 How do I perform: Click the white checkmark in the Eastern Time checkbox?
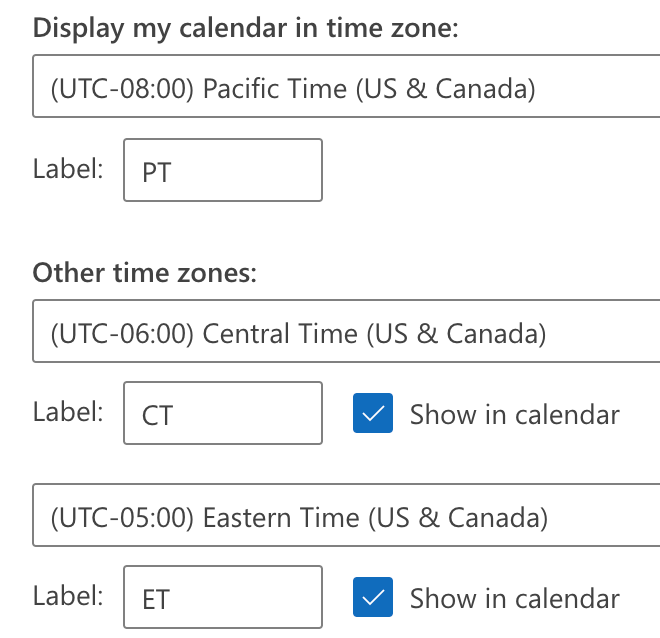click(x=373, y=598)
